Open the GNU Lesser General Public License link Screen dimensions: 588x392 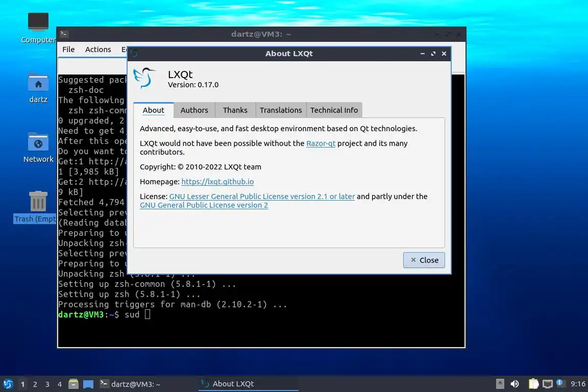pyautogui.click(x=262, y=196)
